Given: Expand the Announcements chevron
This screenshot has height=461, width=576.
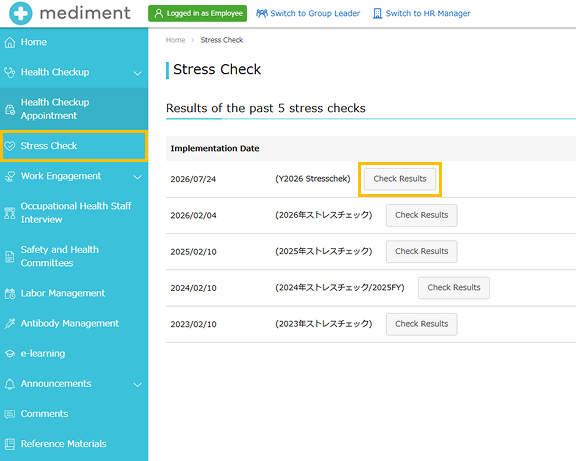Looking at the screenshot, I should pyautogui.click(x=137, y=385).
